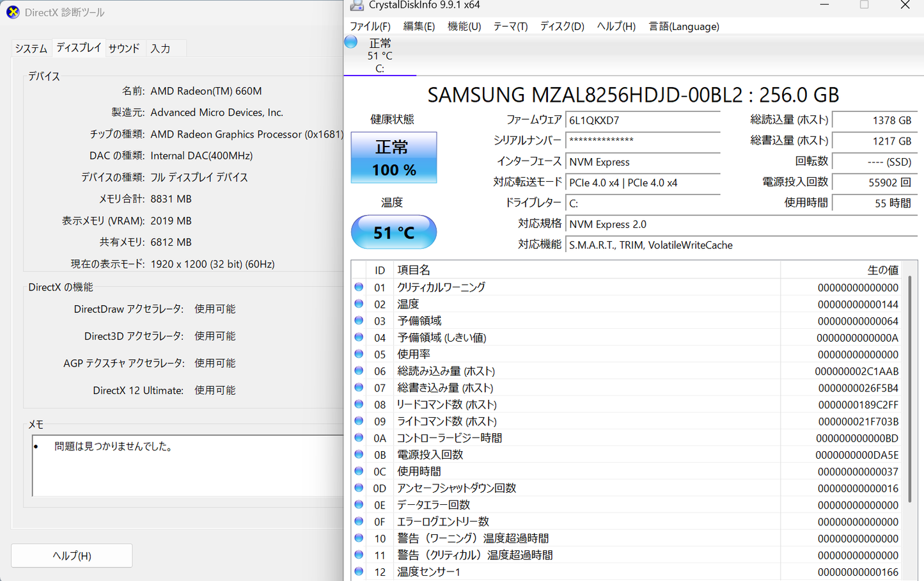Click the ドライブレター field C:
The width and height of the screenshot is (924, 581).
point(643,203)
